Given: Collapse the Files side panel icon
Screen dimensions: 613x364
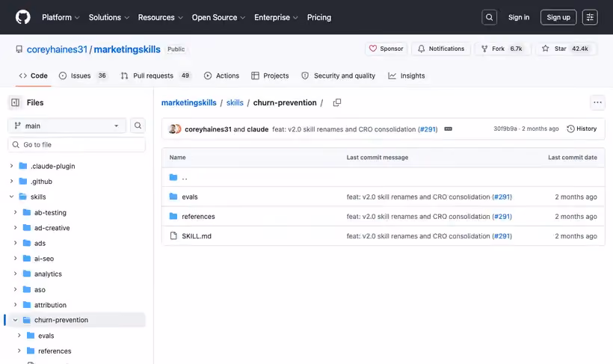Looking at the screenshot, I should [15, 102].
